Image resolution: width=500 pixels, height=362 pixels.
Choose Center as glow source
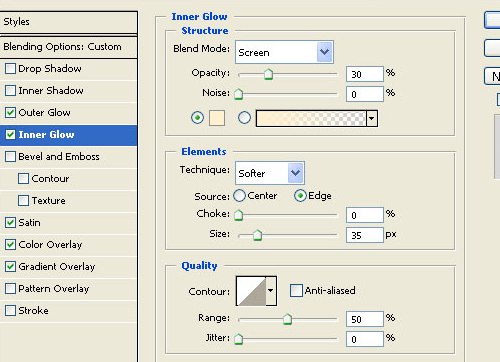click(x=239, y=196)
